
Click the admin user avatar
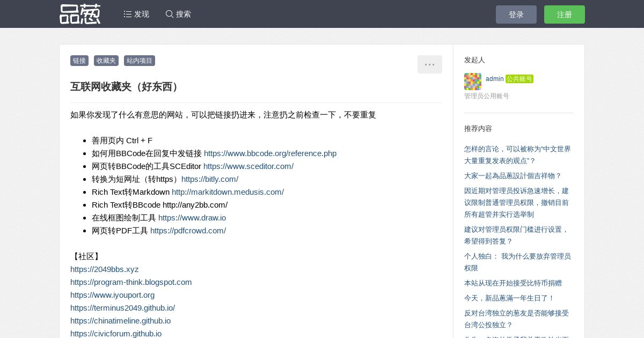[x=473, y=82]
